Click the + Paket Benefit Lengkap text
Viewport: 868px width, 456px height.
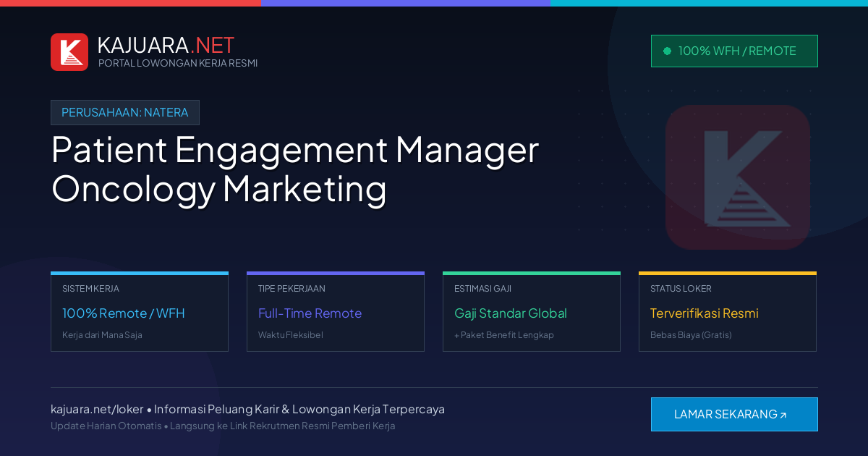[504, 335]
